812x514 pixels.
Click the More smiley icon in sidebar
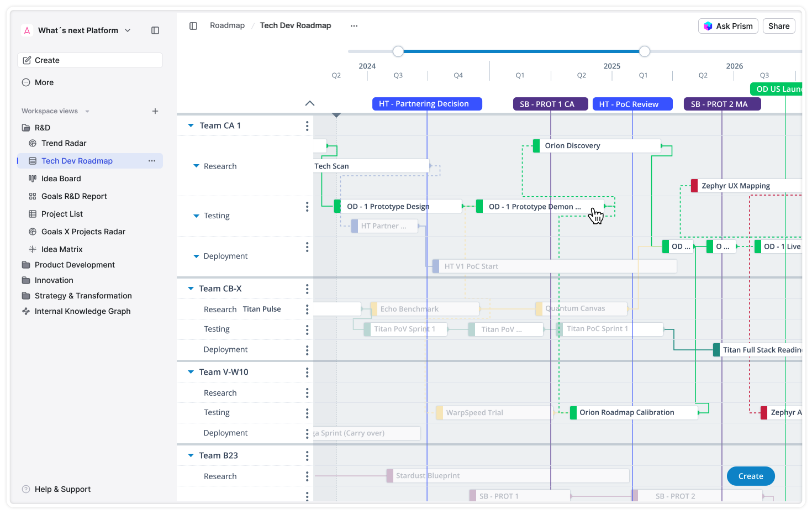coord(26,82)
